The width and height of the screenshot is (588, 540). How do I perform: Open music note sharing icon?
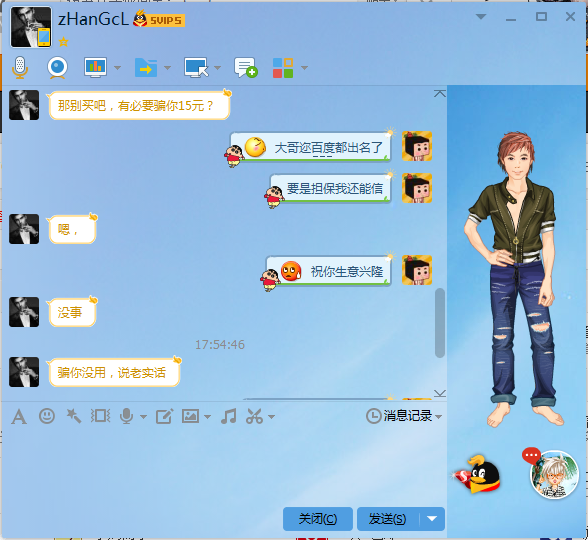tap(228, 416)
